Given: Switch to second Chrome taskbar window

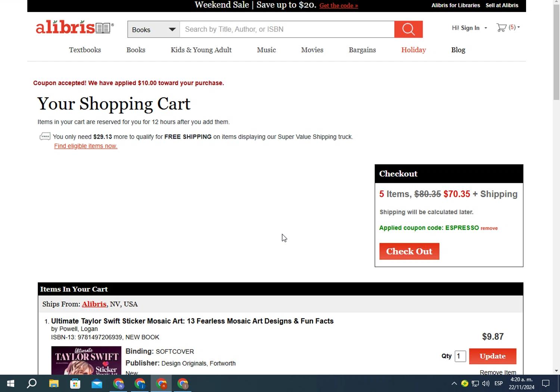Looking at the screenshot, I should [x=140, y=383].
